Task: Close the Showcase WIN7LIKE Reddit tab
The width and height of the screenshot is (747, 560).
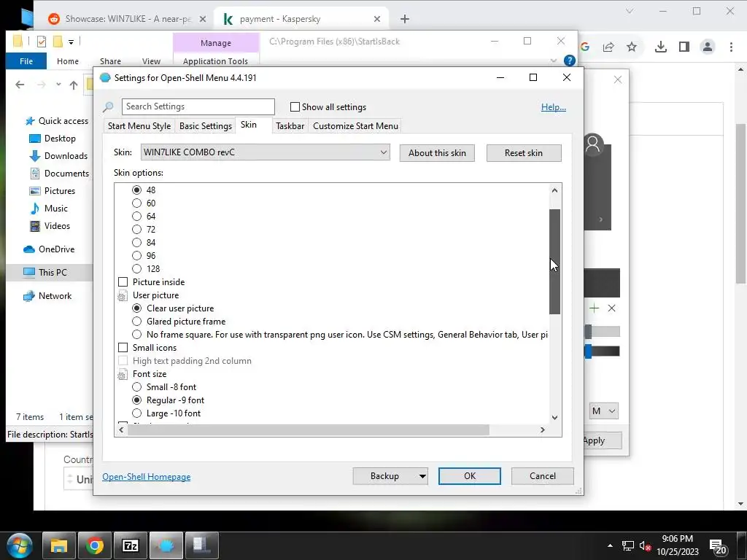Action: (203, 19)
